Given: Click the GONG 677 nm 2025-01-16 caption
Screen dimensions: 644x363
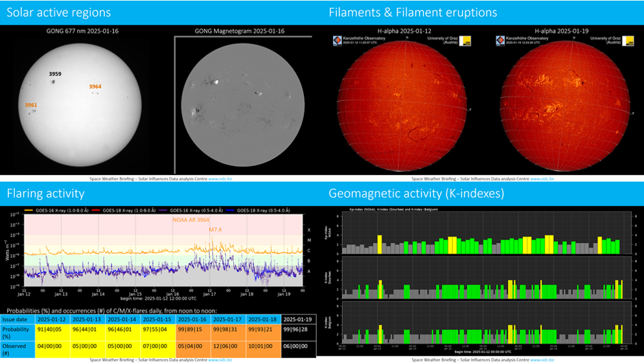Looking at the screenshot, I should click(x=82, y=31).
